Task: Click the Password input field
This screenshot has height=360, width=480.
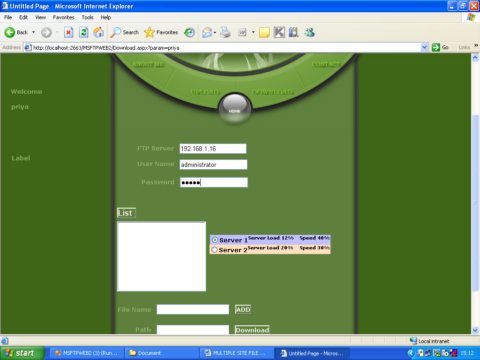Action: (214, 182)
